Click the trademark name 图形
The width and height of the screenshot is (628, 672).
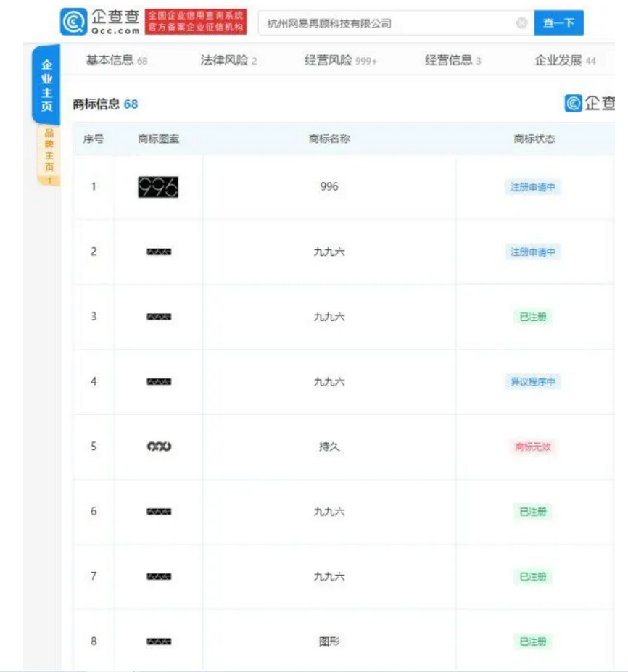[329, 642]
